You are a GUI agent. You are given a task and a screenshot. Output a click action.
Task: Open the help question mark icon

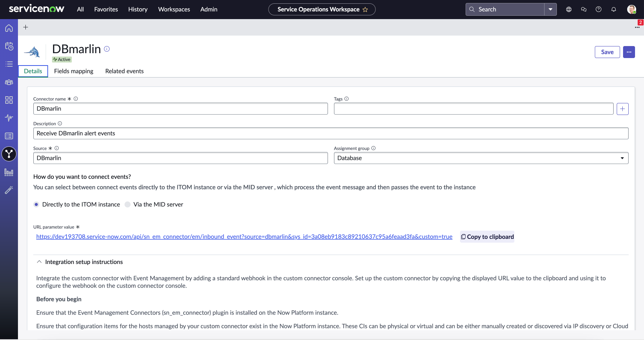[598, 9]
